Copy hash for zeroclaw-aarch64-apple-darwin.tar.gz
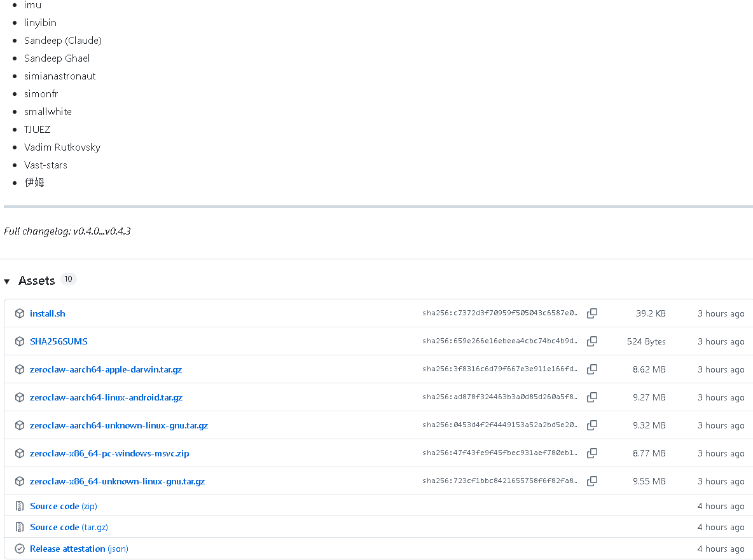Image resolution: width=753 pixels, height=560 pixels. point(592,369)
